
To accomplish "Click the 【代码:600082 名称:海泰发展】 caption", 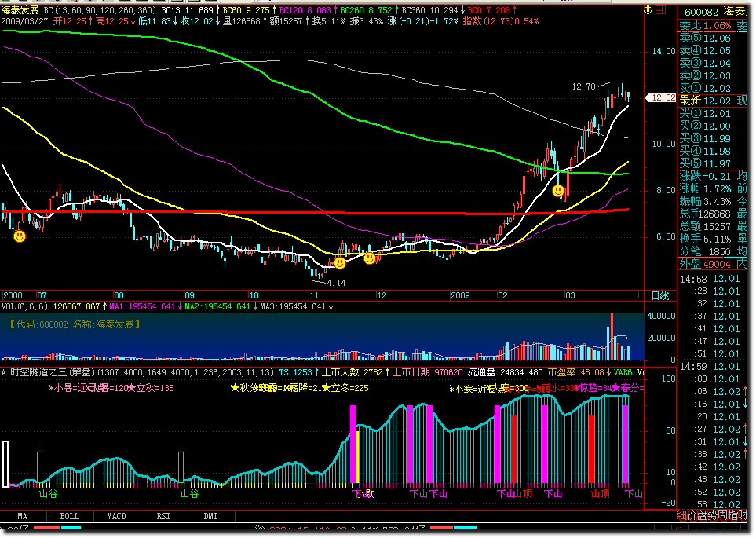I will (75, 324).
